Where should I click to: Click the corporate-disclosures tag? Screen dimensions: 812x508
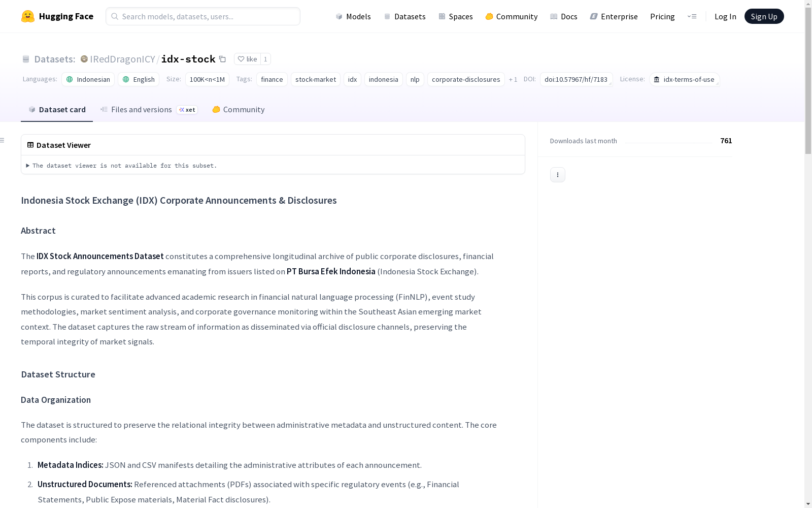click(466, 79)
